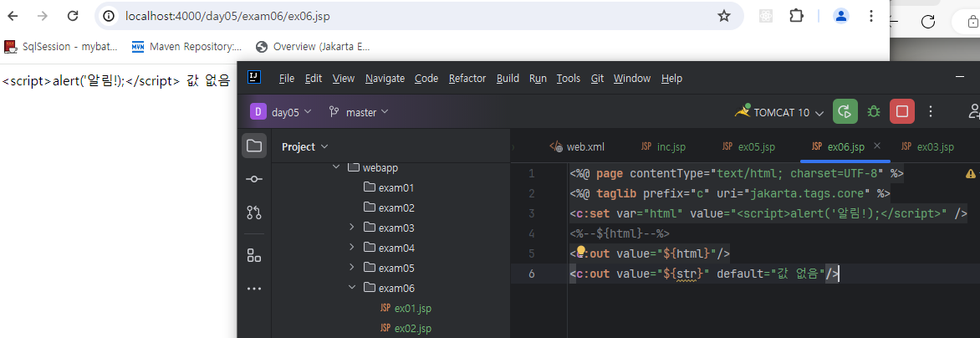Image resolution: width=980 pixels, height=338 pixels.
Task: Go forward in the Chrome browser
Action: [x=43, y=16]
